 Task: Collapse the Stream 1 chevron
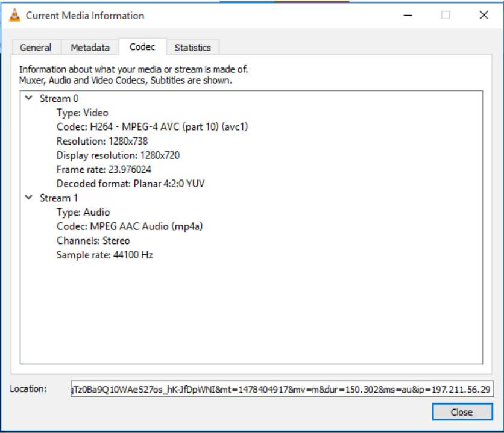29,198
